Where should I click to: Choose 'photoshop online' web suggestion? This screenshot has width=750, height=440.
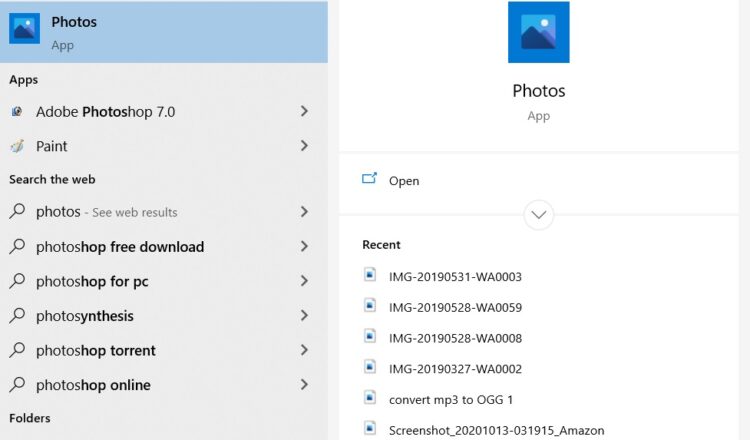pos(164,385)
